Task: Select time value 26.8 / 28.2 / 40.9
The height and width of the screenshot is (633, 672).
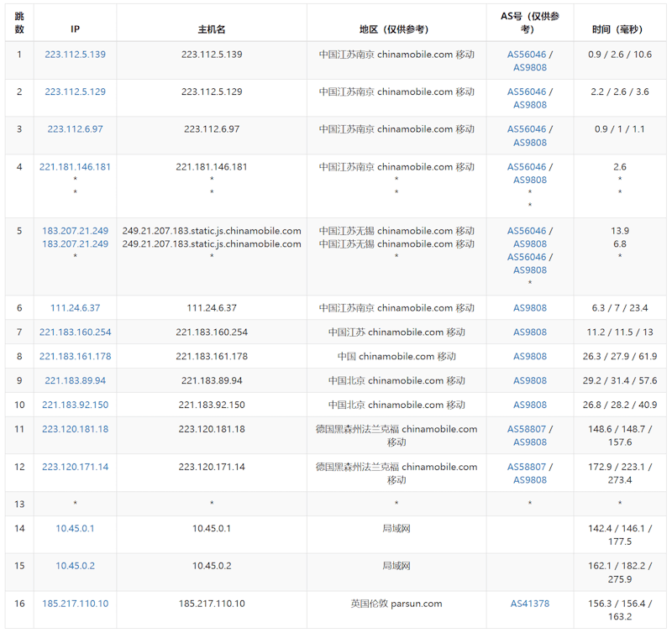Action: pos(619,405)
